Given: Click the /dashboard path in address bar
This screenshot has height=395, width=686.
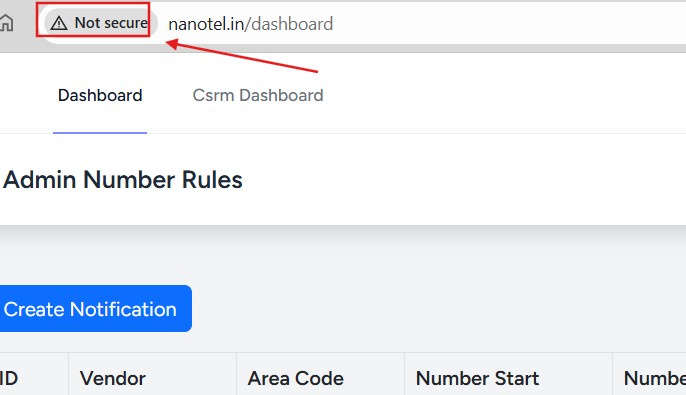Looking at the screenshot, I should [289, 24].
